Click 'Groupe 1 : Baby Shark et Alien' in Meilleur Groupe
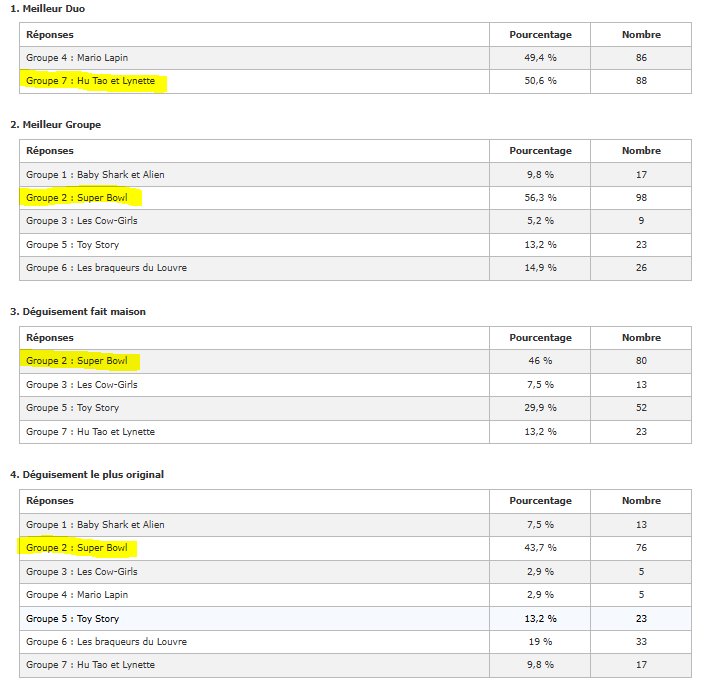The width and height of the screenshot is (709, 690). click(x=95, y=175)
